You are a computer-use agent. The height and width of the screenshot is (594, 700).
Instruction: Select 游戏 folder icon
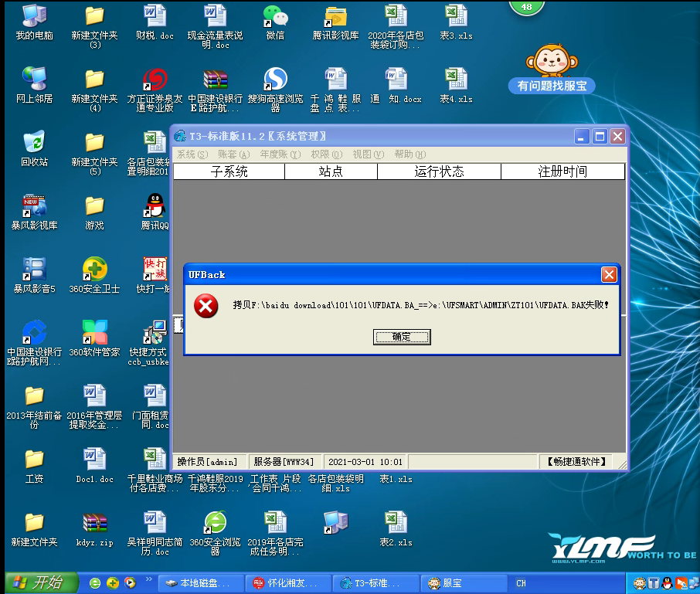tap(94, 212)
